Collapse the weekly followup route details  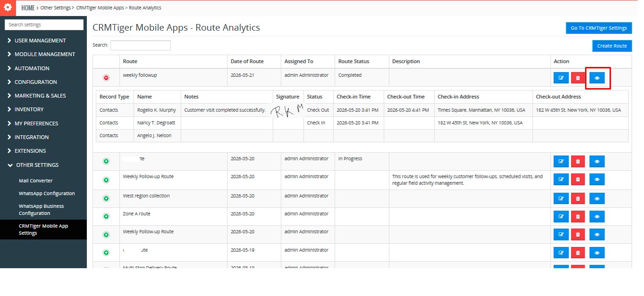point(106,78)
